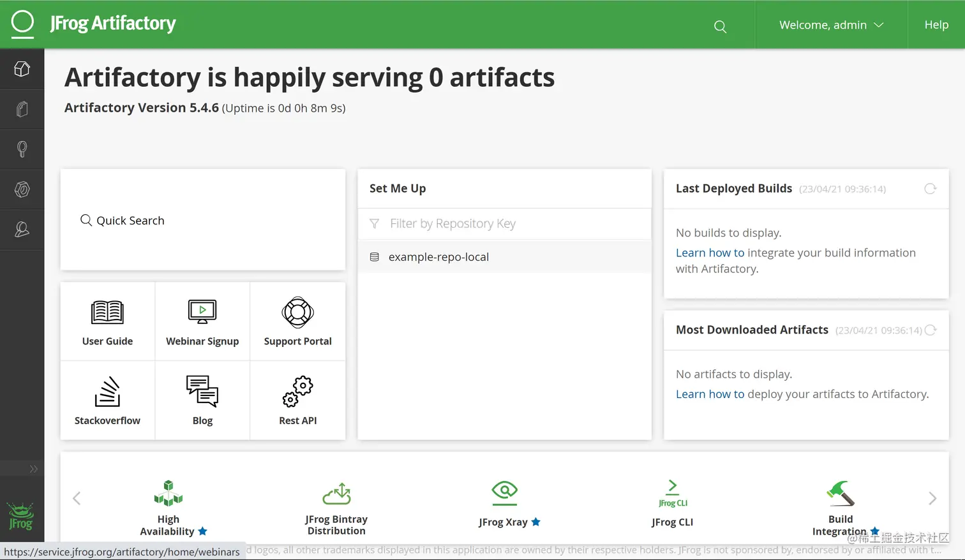Click Learn how to integrate builds link
This screenshot has height=560, width=965.
pyautogui.click(x=710, y=253)
